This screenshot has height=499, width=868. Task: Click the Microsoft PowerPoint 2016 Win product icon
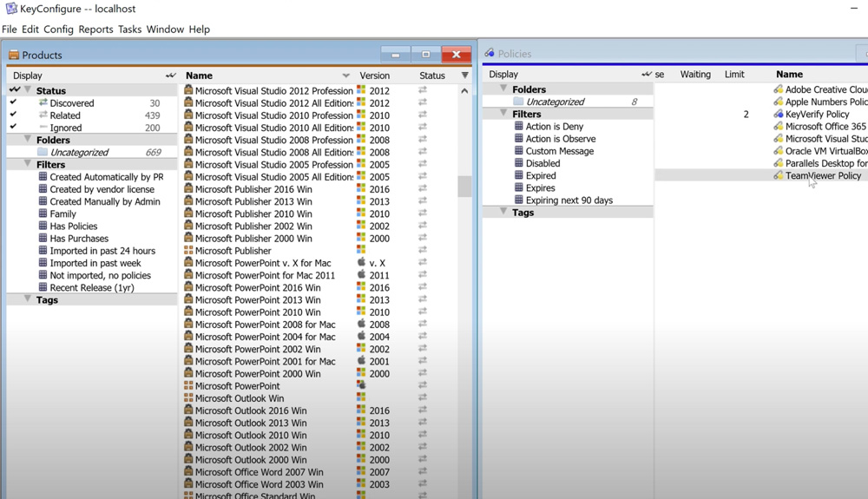pos(188,287)
